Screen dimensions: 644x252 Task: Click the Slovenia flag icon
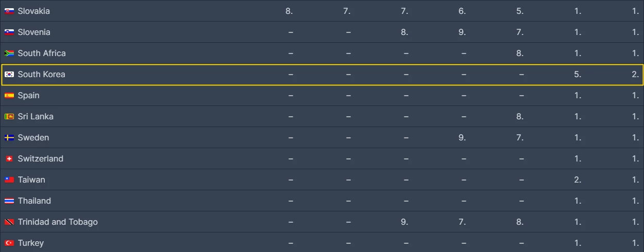click(9, 32)
